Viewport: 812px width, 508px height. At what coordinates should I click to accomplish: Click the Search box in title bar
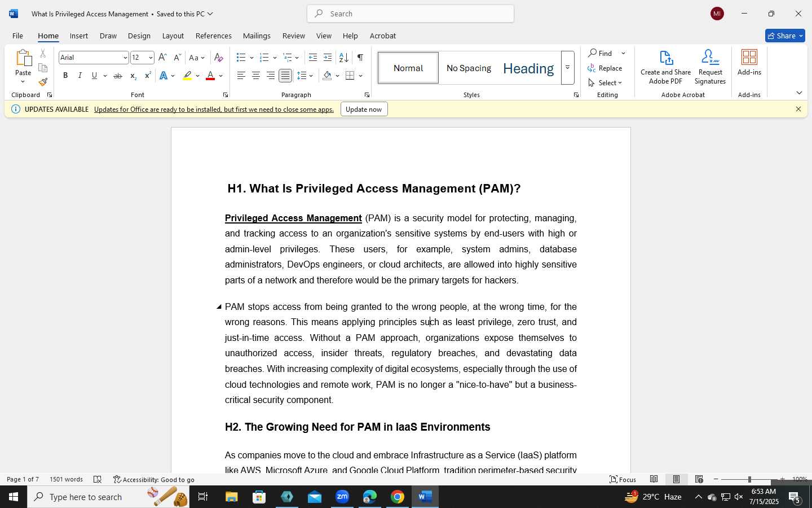coord(411,14)
